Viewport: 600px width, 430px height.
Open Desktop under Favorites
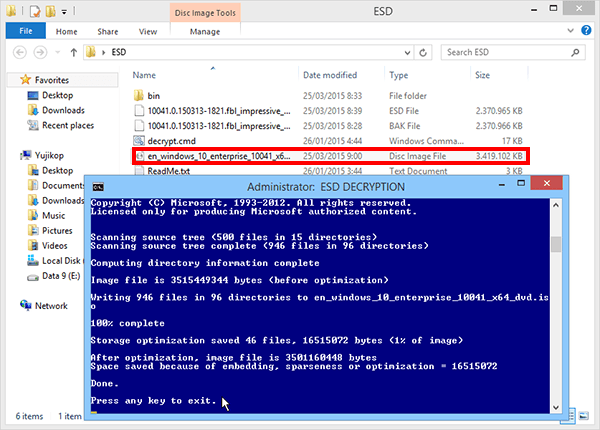[x=57, y=95]
